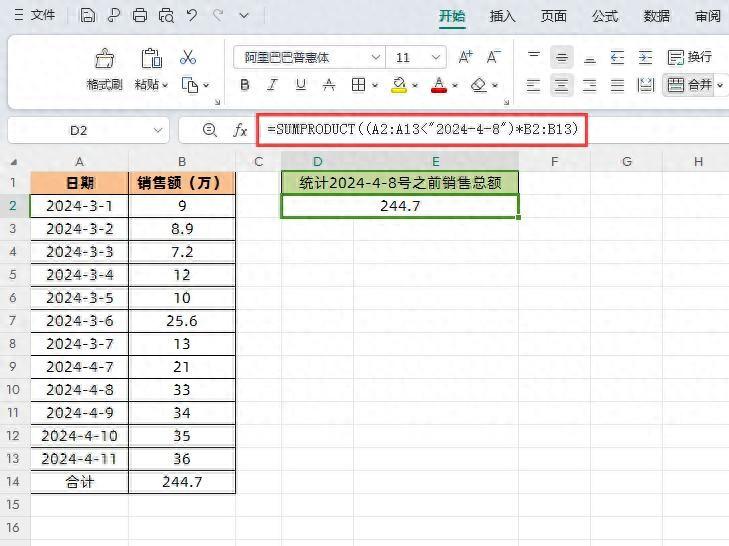The height and width of the screenshot is (546, 729).
Task: Apply the yellow fill color
Action: click(x=399, y=85)
